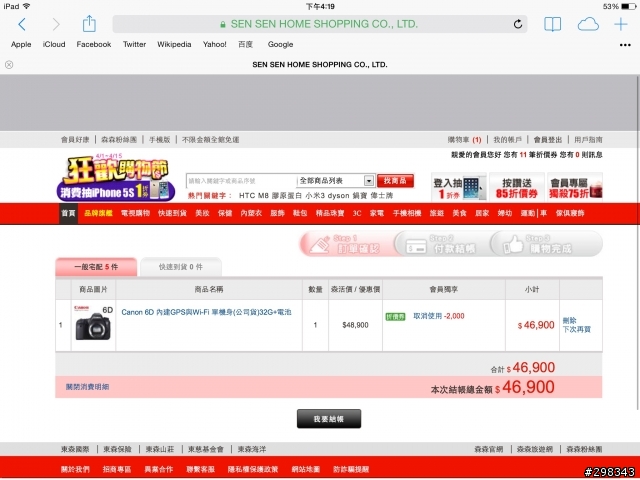This screenshot has height=480, width=640.
Task: Tap the Safari back arrow
Action: [x=22, y=24]
